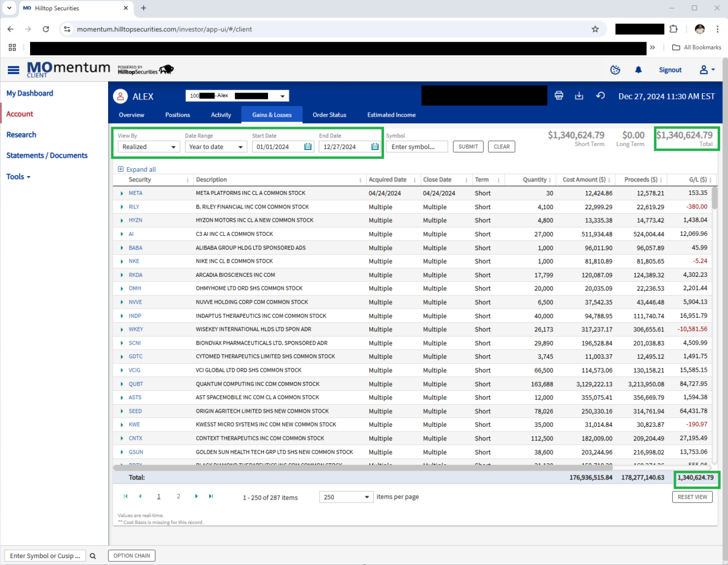Click the Enter Symbol or Cusip field

[x=45, y=556]
